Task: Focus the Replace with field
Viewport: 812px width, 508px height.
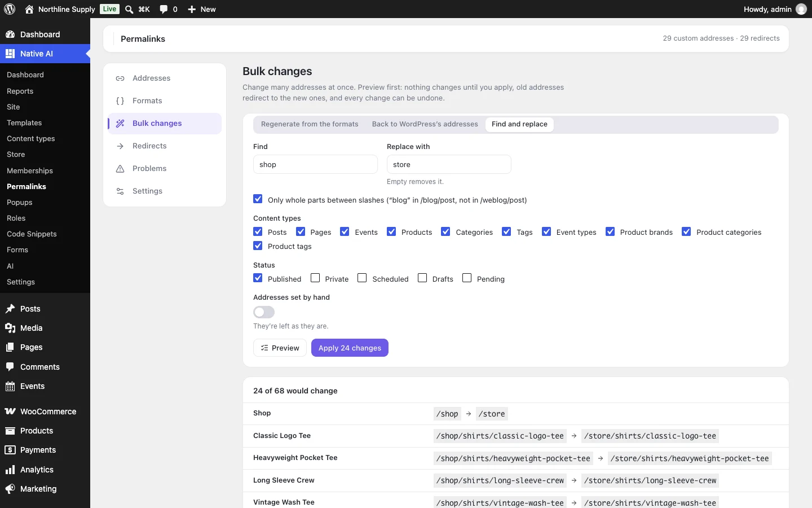Action: [x=449, y=164]
